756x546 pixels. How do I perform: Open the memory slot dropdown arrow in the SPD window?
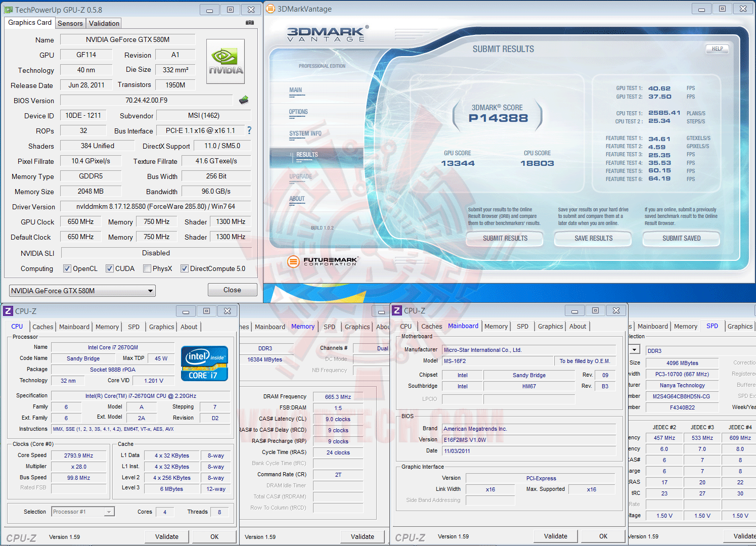coord(635,350)
